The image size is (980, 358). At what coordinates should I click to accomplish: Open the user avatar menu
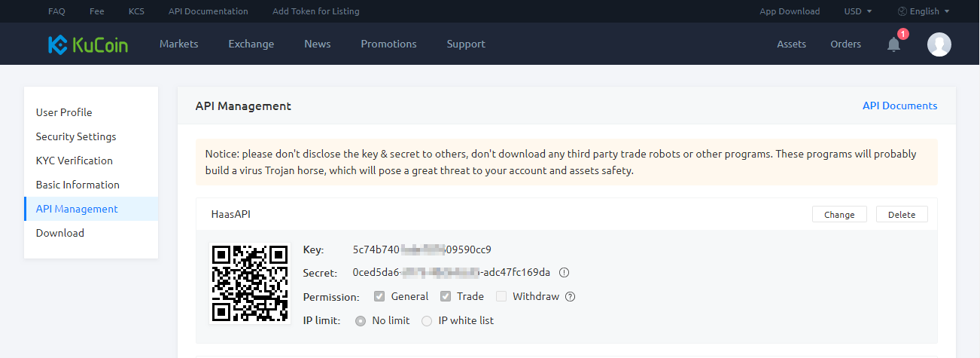939,44
